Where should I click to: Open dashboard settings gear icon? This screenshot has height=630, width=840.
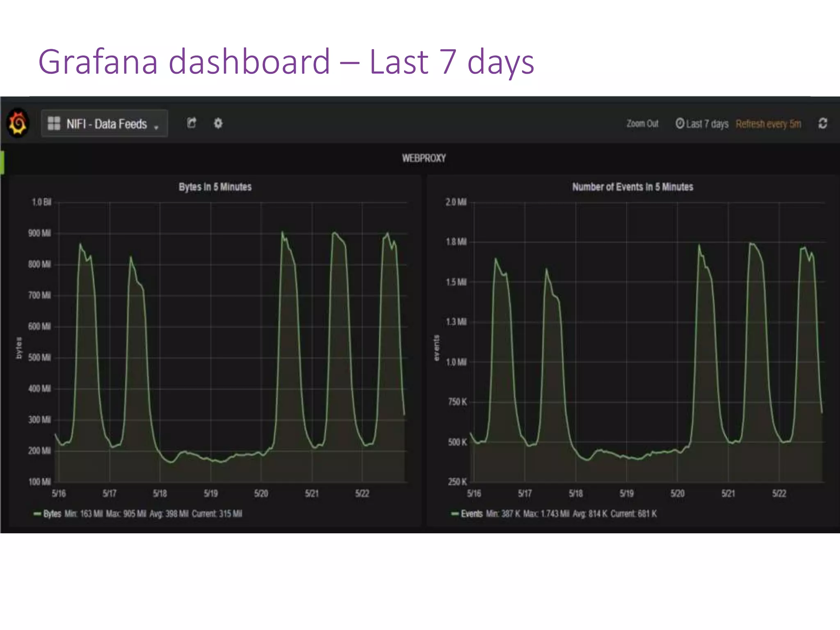(x=218, y=123)
